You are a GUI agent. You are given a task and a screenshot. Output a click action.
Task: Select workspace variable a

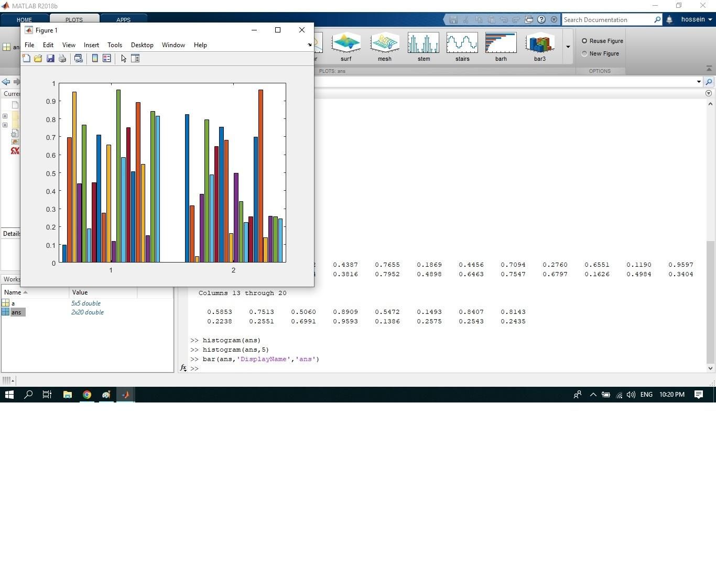click(13, 303)
